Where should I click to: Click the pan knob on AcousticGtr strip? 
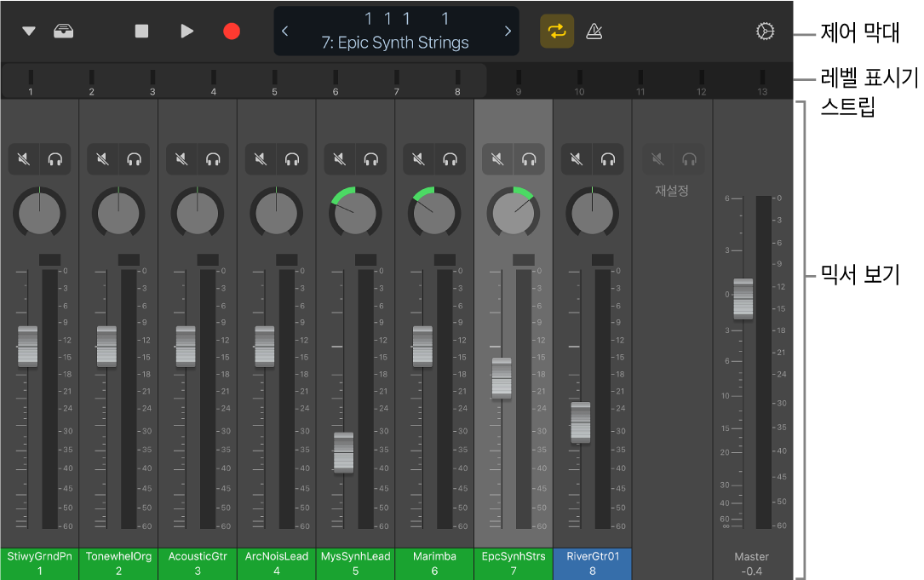coord(198,213)
